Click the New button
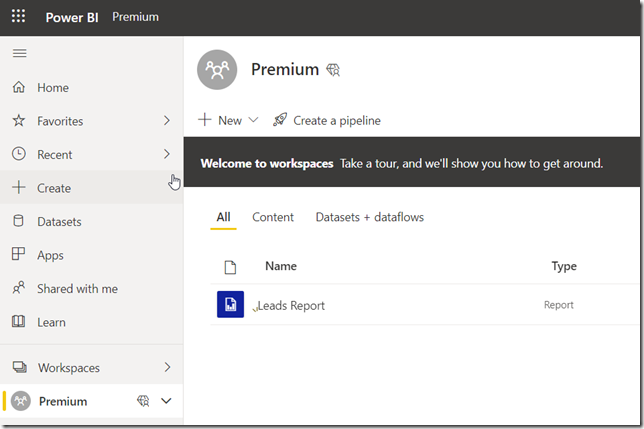The image size is (644, 429). pos(228,120)
